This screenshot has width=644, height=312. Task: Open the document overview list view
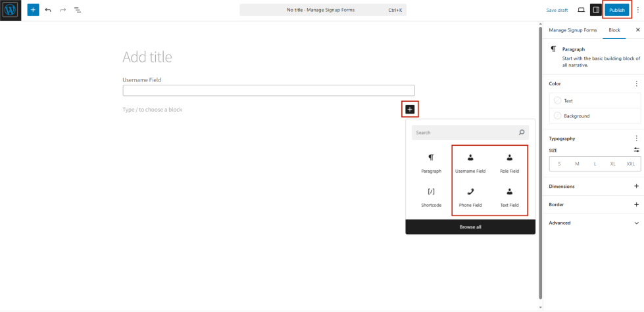[78, 10]
